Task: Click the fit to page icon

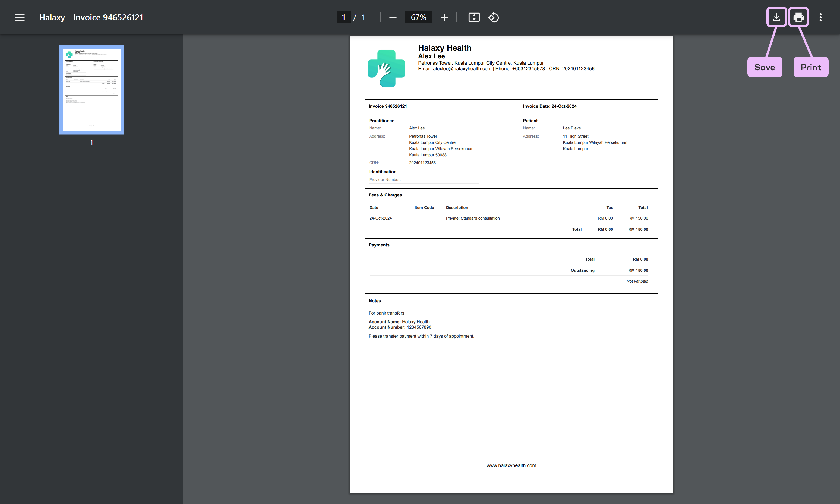Action: [x=474, y=17]
